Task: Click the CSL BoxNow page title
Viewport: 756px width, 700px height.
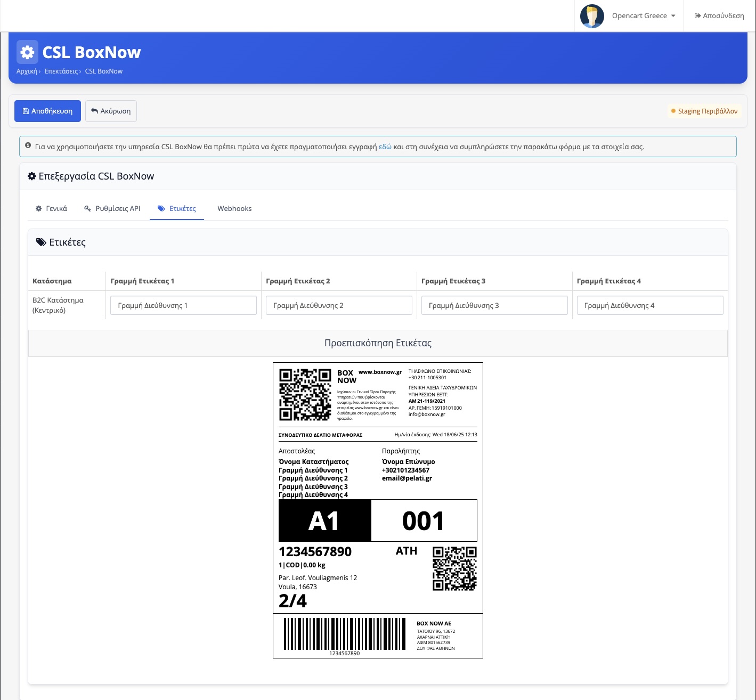Action: click(92, 52)
